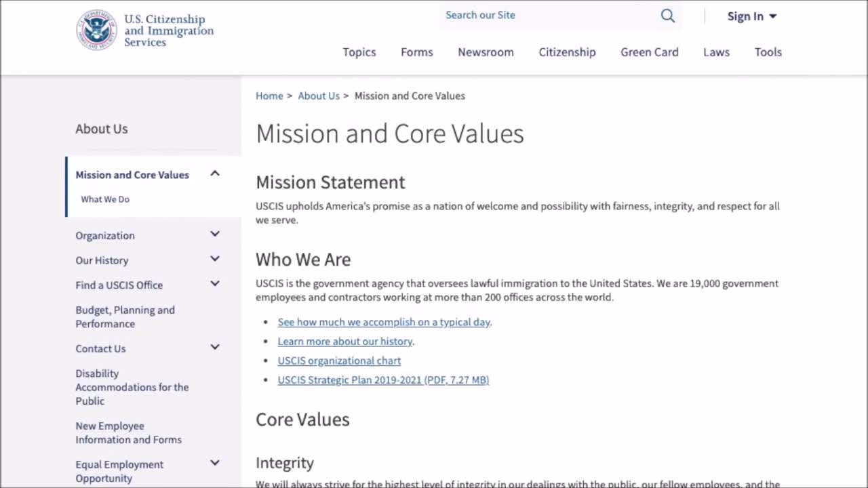Expand Equal Employment Opportunity section

tap(215, 463)
